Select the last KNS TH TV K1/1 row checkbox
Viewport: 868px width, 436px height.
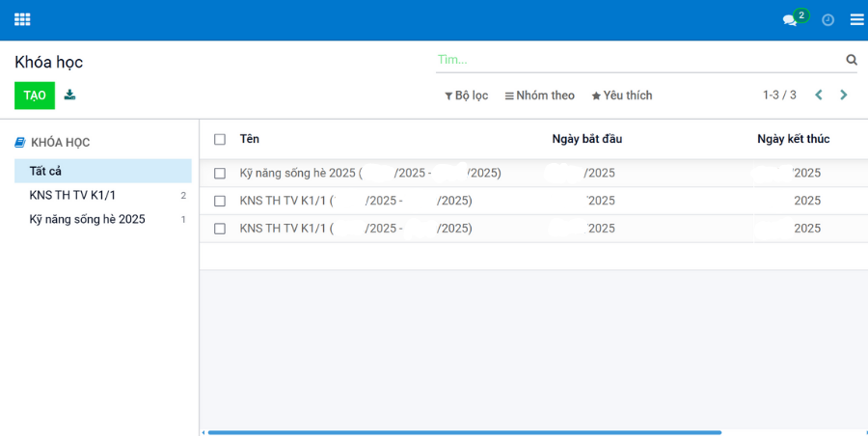tap(220, 229)
